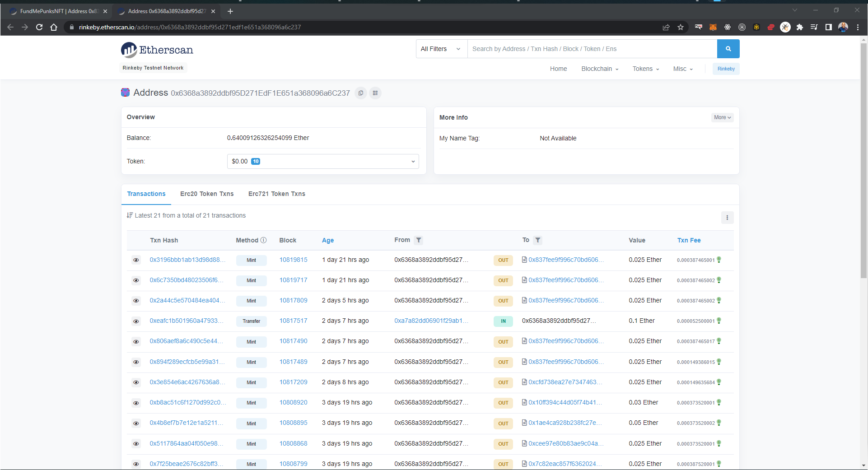The height and width of the screenshot is (470, 868).
Task: Open browser side panel icon
Action: (829, 27)
